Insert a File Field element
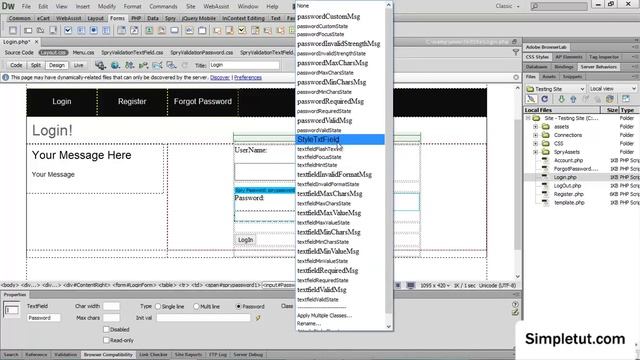The width and height of the screenshot is (640, 360). 162,31
